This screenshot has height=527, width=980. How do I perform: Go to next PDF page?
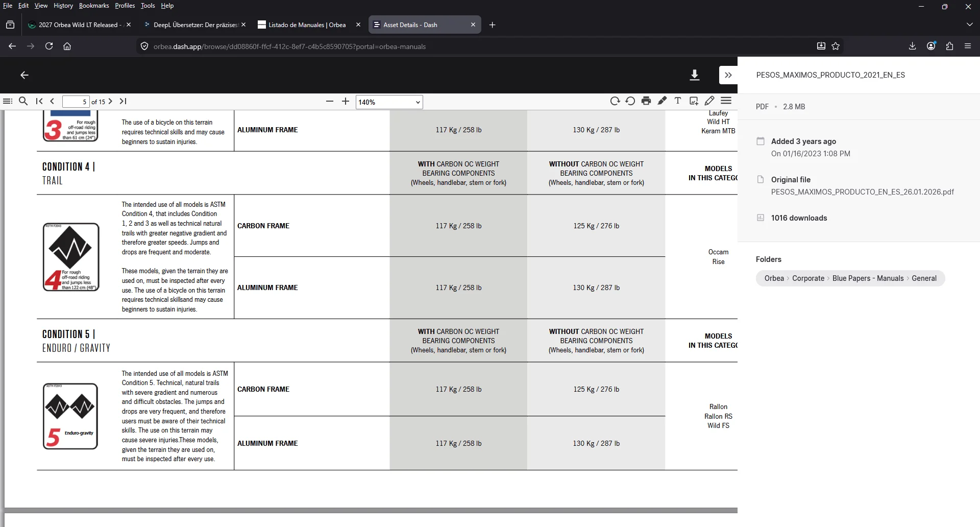coord(110,101)
